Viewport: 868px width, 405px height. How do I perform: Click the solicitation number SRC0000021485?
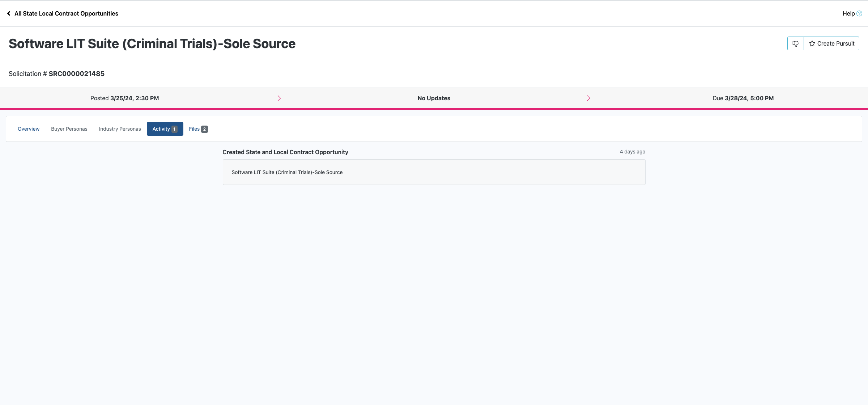[x=76, y=73]
